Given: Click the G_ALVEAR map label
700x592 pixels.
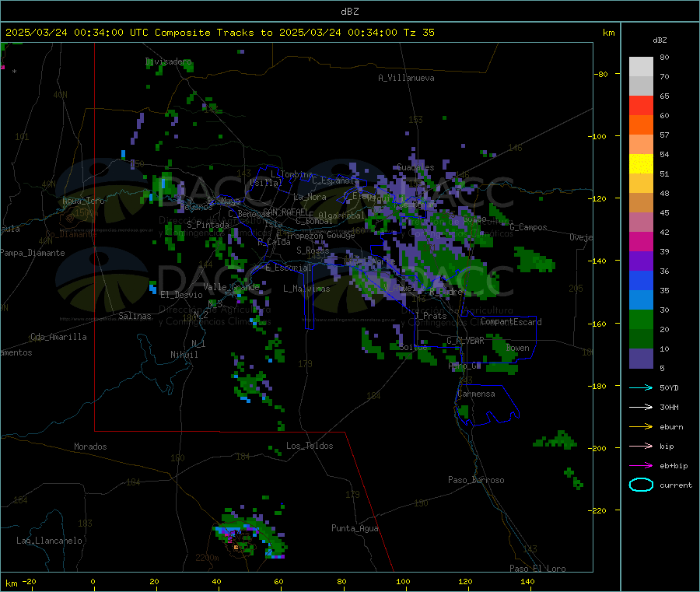Looking at the screenshot, I should point(466,341).
